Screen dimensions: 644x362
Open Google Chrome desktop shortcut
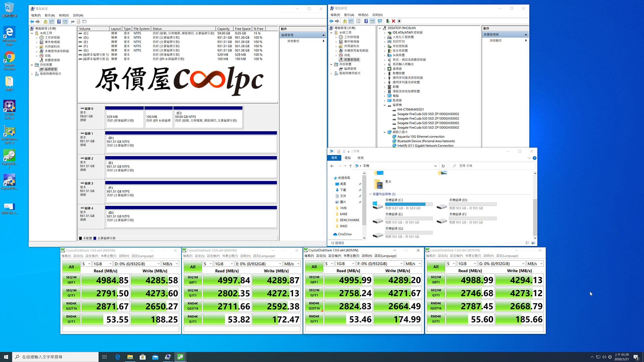(9, 61)
